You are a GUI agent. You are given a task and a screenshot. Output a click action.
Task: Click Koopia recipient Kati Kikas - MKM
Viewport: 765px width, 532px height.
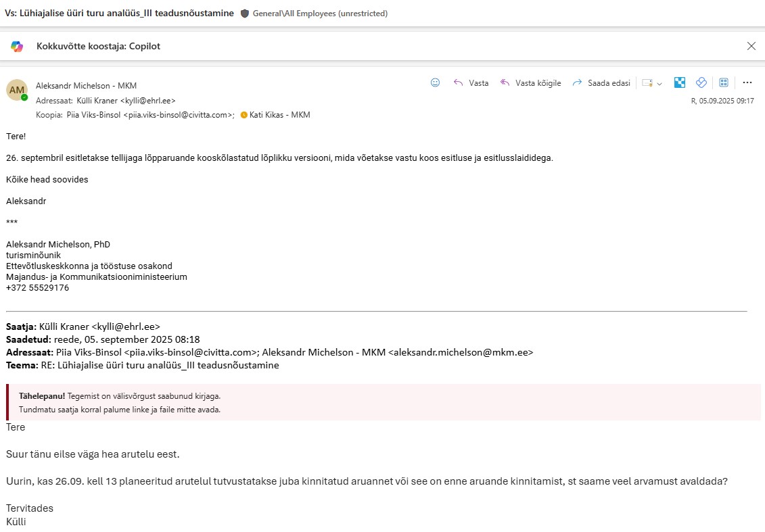tap(279, 115)
